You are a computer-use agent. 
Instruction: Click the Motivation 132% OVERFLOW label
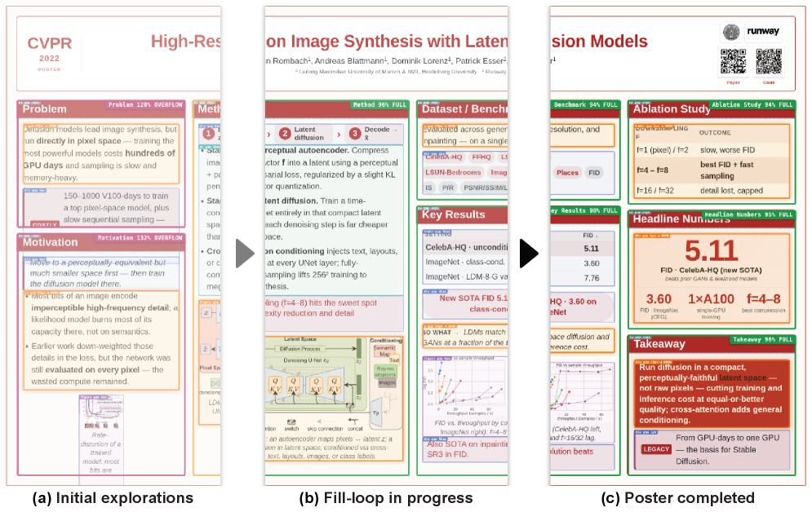point(140,238)
